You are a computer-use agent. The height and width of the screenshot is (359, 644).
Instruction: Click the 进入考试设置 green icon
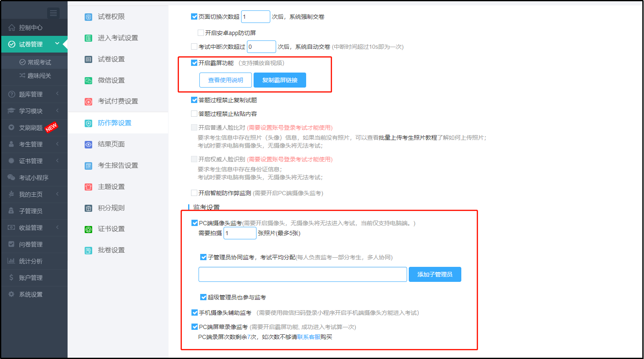(x=88, y=38)
